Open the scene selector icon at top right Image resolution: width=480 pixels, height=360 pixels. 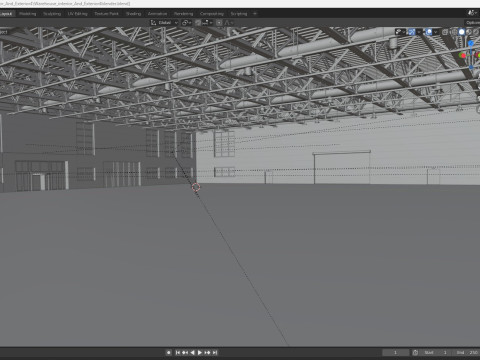click(471, 13)
